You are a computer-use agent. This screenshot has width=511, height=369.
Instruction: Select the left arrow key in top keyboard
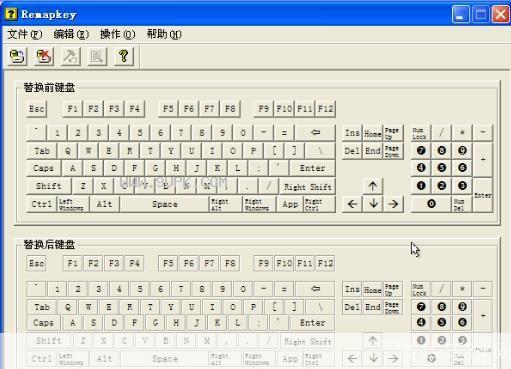(352, 204)
